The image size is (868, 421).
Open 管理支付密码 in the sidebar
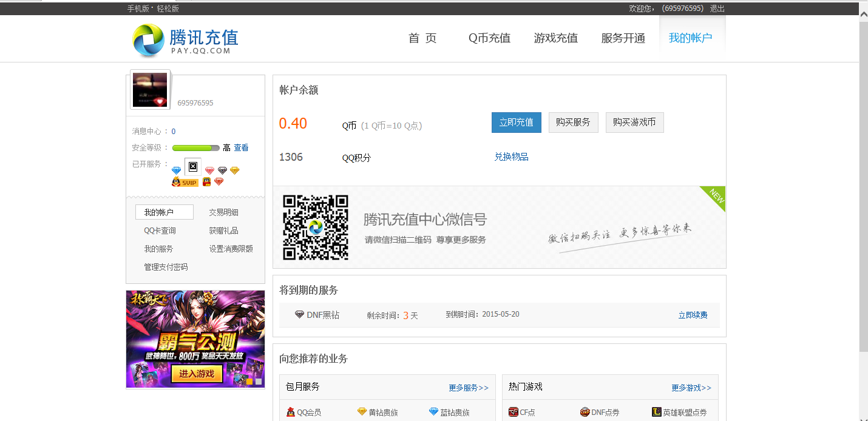(x=166, y=267)
